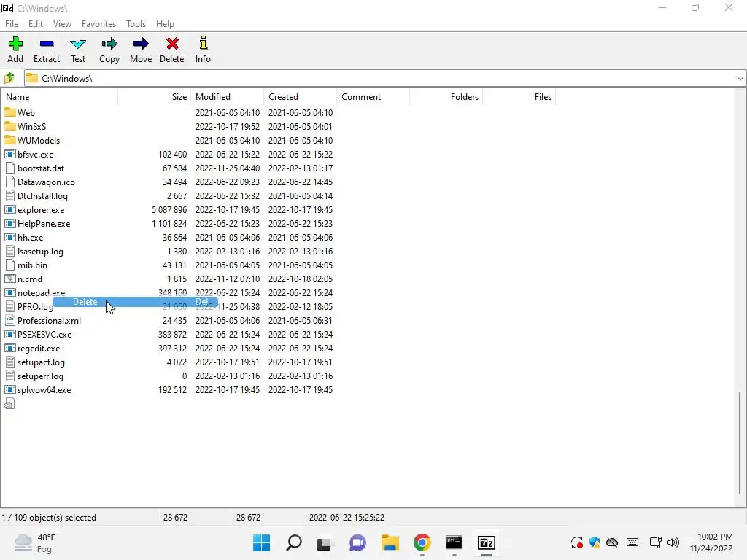
Task: Run the Test toolbar icon
Action: (77, 44)
